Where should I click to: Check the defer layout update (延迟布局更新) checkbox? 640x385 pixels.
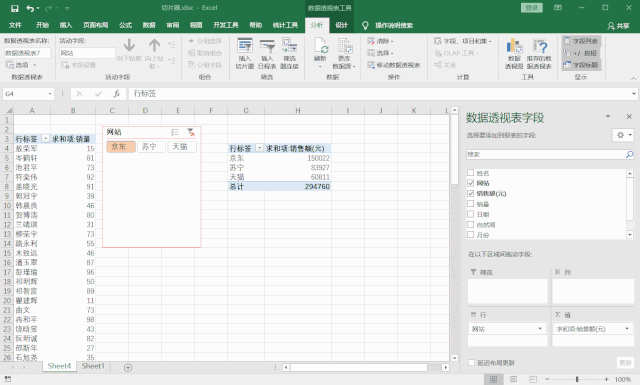471,363
